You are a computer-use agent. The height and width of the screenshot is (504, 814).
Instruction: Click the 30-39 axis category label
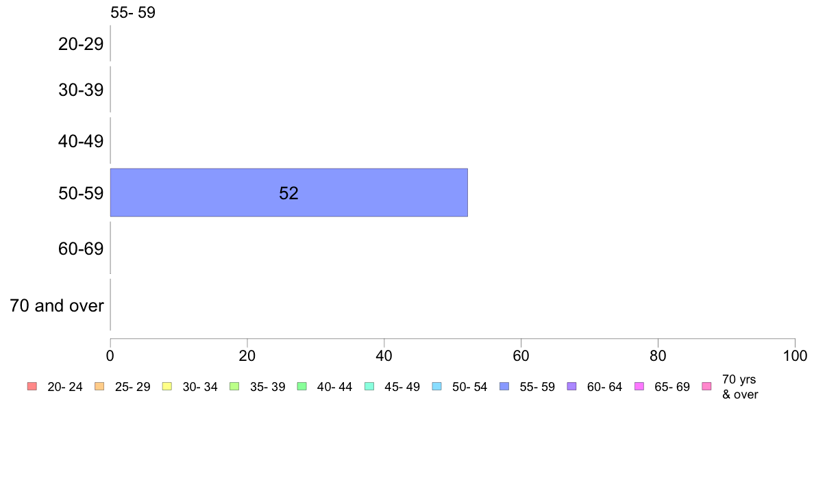coord(81,90)
